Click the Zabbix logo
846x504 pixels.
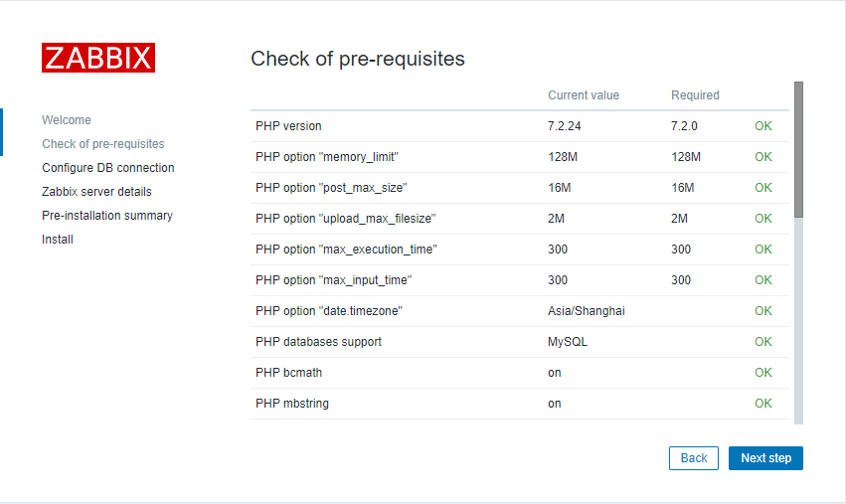click(98, 58)
